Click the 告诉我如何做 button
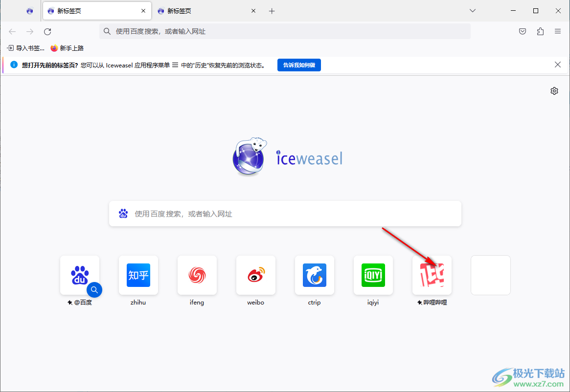570x392 pixels. (x=299, y=65)
